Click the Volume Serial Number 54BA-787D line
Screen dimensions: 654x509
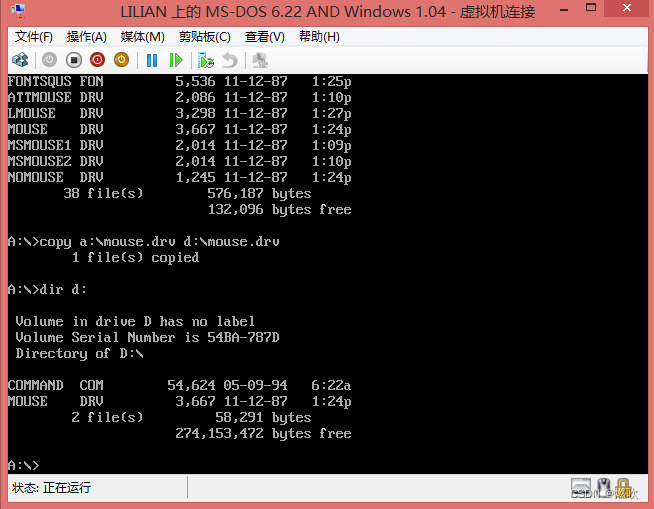point(148,337)
